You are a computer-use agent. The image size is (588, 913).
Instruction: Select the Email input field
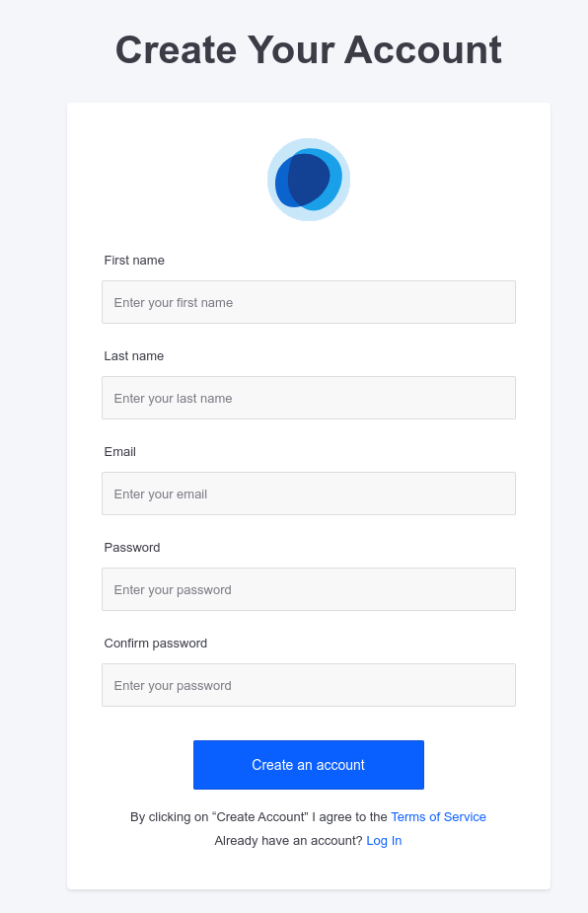click(x=309, y=494)
